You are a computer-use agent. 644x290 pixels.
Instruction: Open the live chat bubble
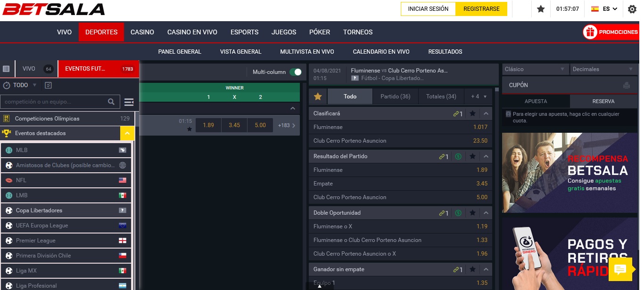coord(620,269)
